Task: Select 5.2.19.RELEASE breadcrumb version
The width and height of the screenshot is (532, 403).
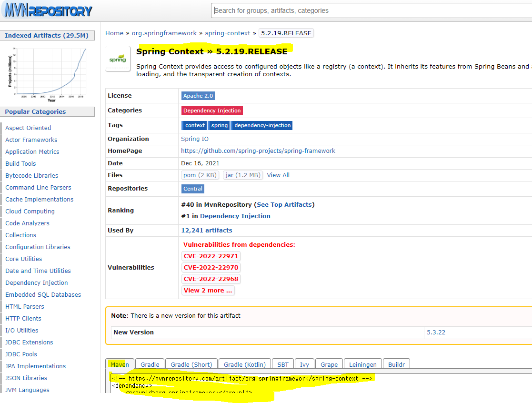Action: [x=286, y=33]
